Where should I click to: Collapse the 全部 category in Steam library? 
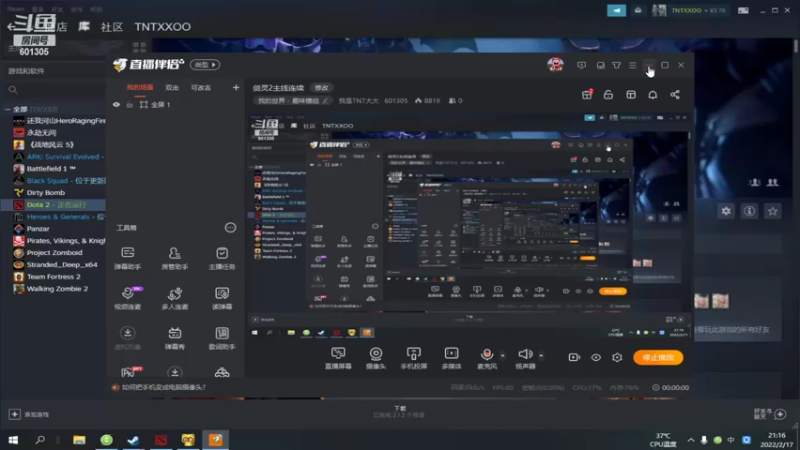pos(8,109)
